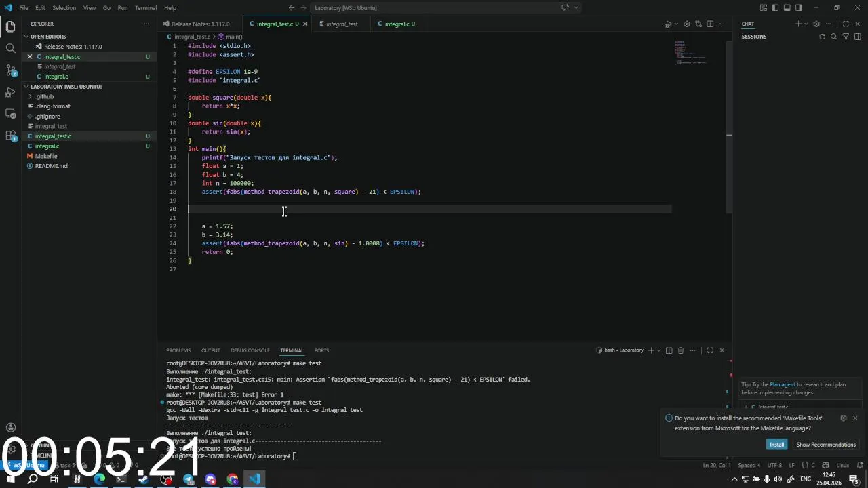Open Windows Start menu on taskbar
Viewport: 868px width, 488px height.
[x=10, y=479]
